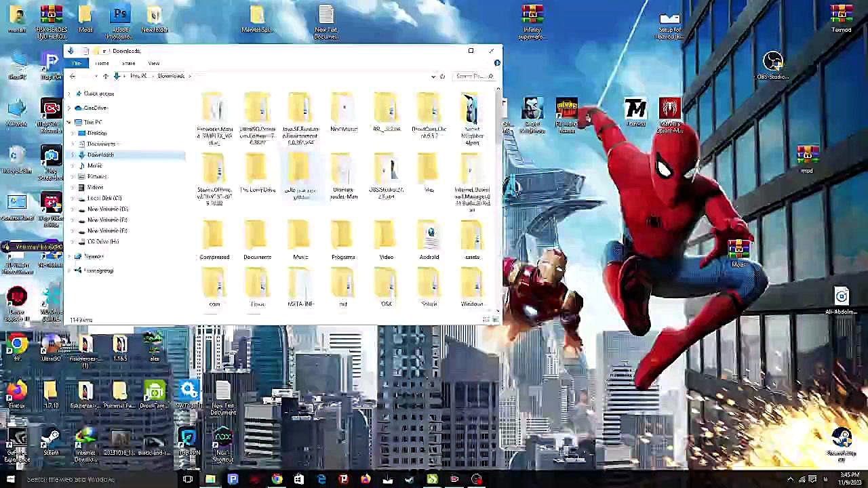Expand the OneDrive tree node
Screen dimensions: 868x488
69,108
